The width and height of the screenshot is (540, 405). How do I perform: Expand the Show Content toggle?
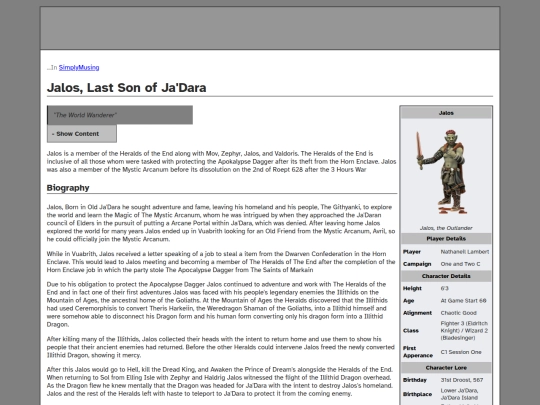[82, 134]
